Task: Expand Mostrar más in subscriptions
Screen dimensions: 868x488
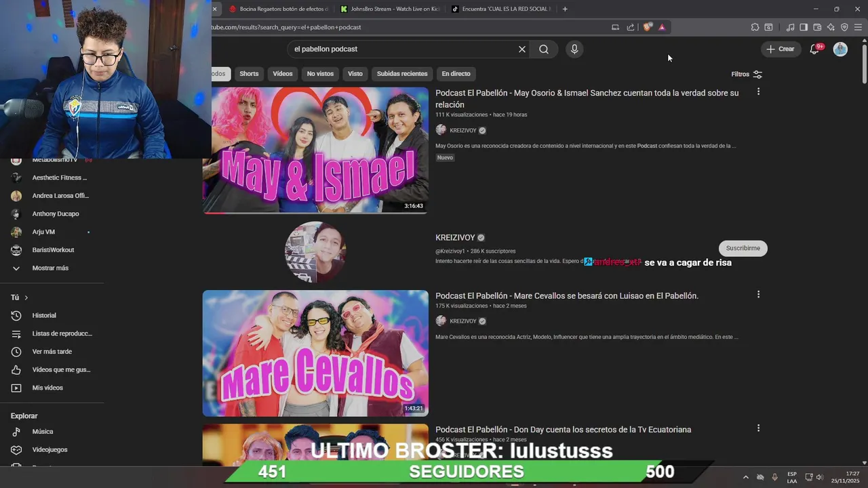Action: coord(50,268)
